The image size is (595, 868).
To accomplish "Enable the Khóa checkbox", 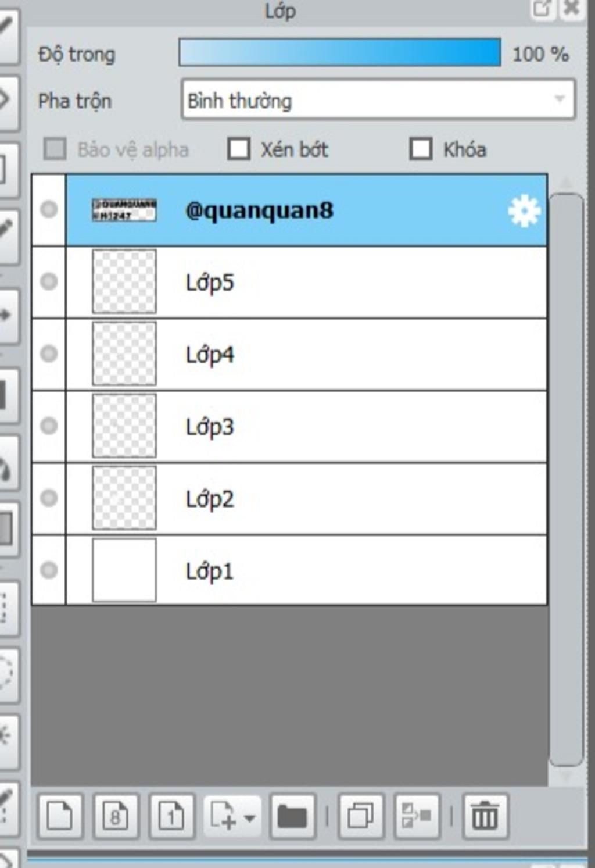I will 421,149.
